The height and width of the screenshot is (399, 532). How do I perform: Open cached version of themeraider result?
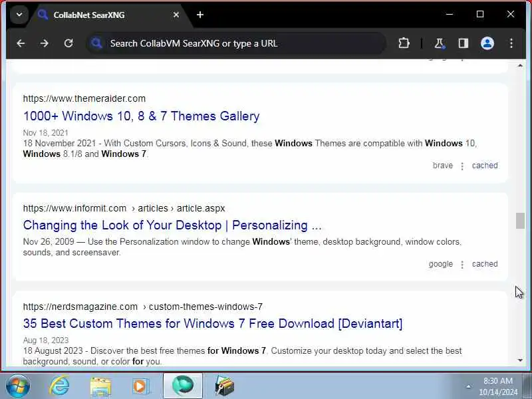pyautogui.click(x=485, y=166)
